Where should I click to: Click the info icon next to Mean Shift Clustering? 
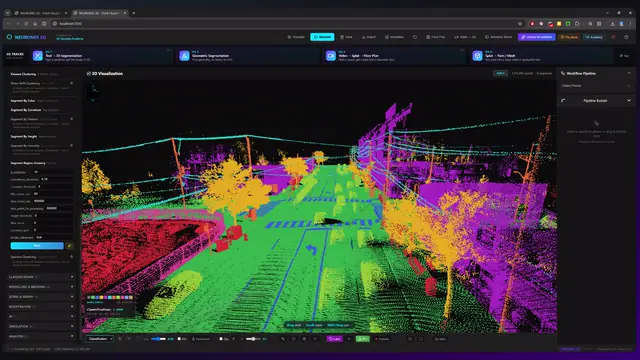[x=71, y=83]
